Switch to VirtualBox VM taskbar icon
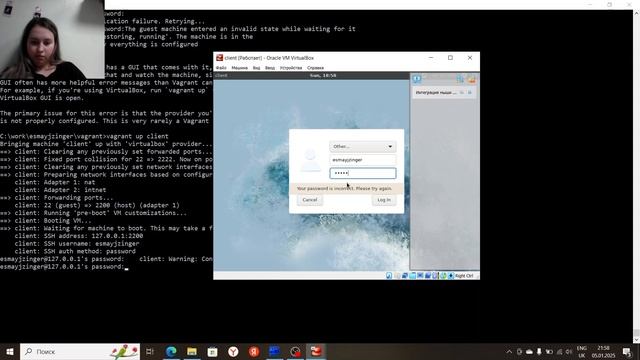Image resolution: width=640 pixels, height=360 pixels. (316, 351)
